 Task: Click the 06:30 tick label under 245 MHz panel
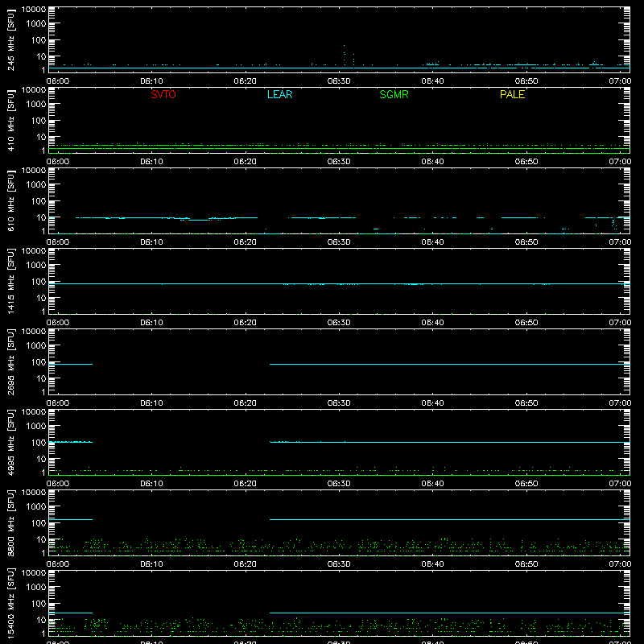(x=339, y=81)
